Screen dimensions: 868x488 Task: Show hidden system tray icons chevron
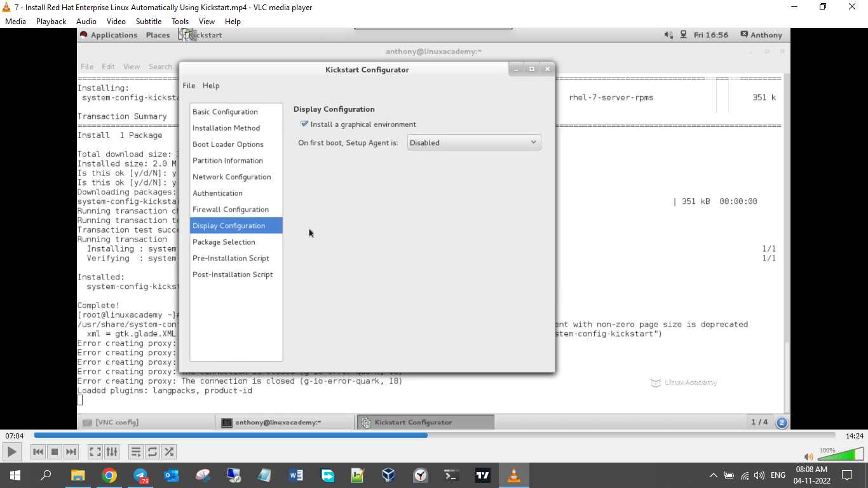[x=714, y=475]
